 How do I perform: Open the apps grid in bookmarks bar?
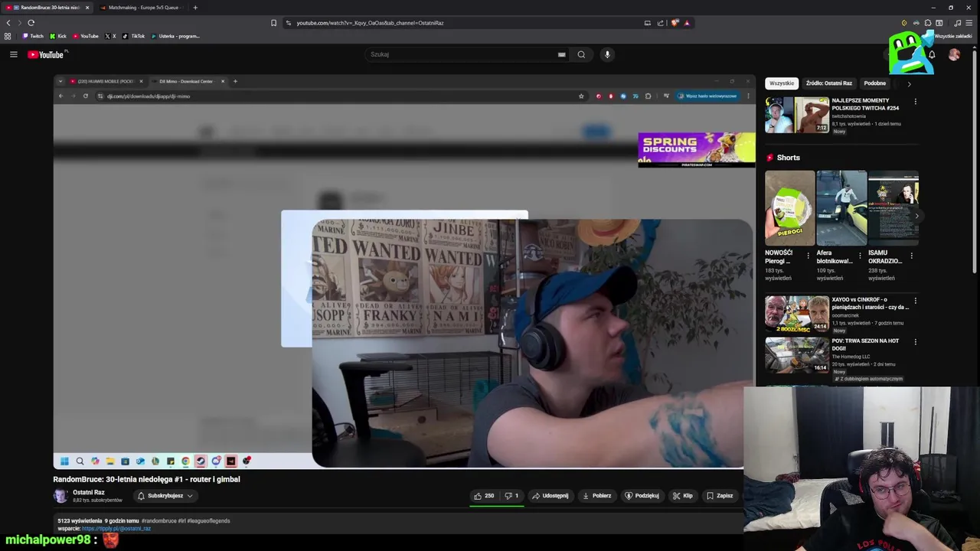8,36
